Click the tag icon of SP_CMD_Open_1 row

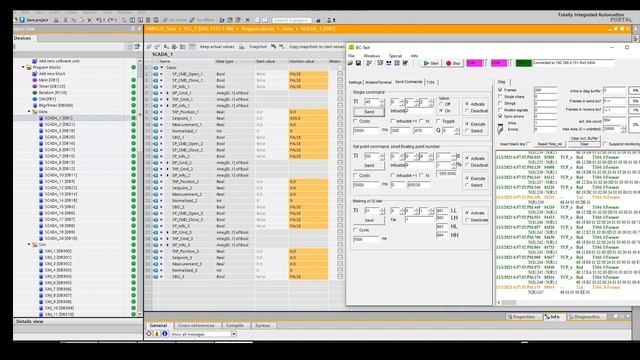156,74
